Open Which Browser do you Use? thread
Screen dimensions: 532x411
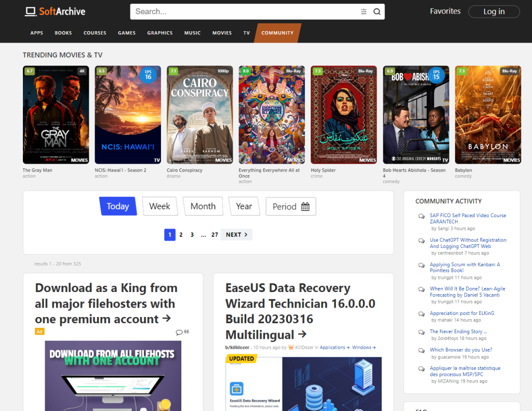(x=461, y=350)
